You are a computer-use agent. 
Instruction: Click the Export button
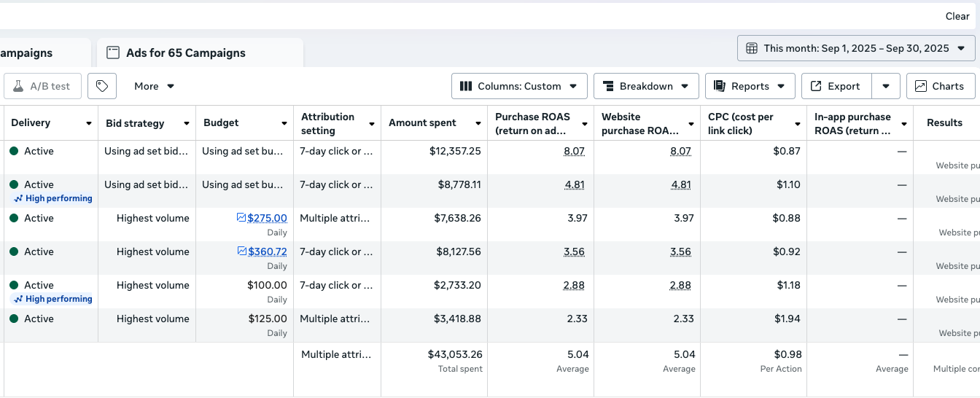836,86
